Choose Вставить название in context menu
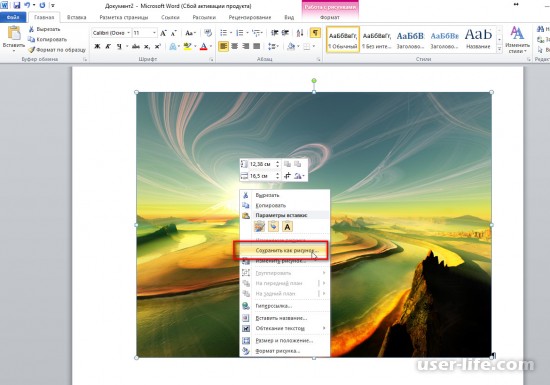Image resolution: width=550 pixels, height=385 pixels. pyautogui.click(x=284, y=318)
